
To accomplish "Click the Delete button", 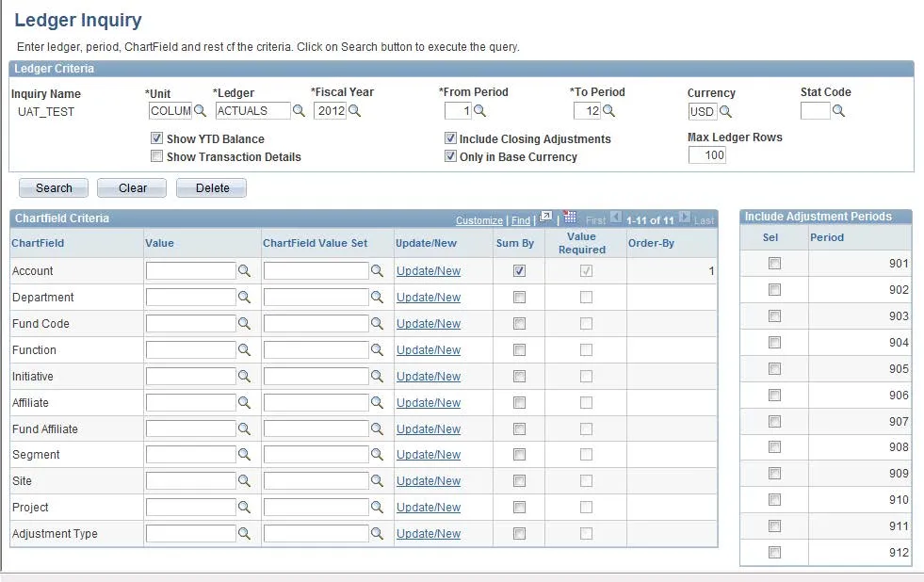I will coord(212,188).
